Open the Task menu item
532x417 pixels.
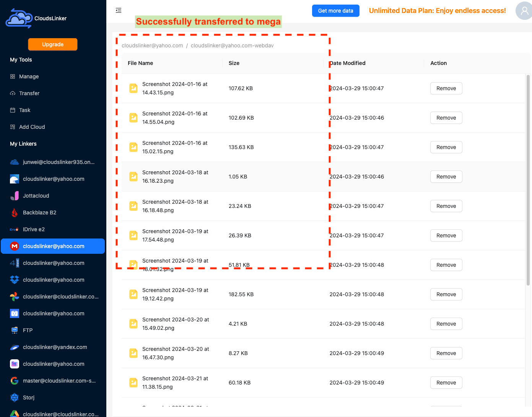[53, 110]
